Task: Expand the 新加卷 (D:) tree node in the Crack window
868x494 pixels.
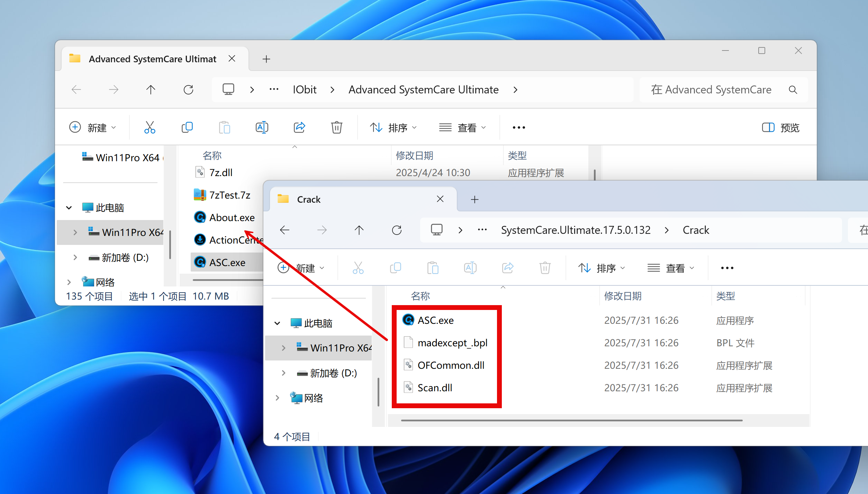Action: coord(283,373)
